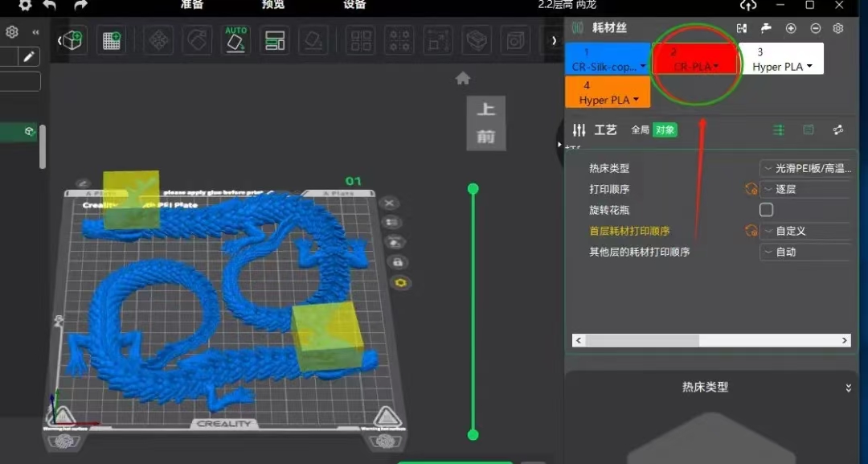The height and width of the screenshot is (464, 868).
Task: Select the 上 face of view cube
Action: coord(486,109)
